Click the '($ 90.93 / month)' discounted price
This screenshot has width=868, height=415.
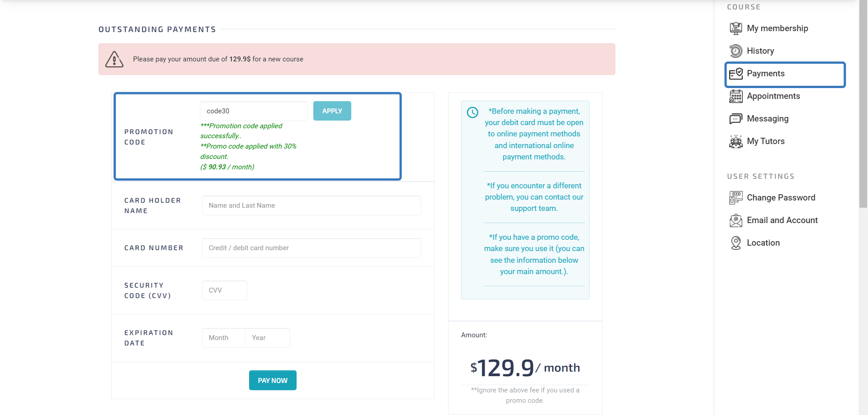pyautogui.click(x=227, y=167)
